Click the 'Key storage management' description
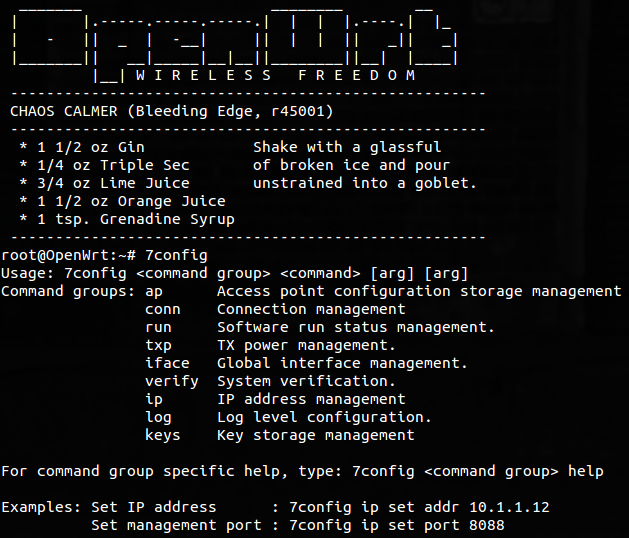The image size is (629, 538). click(316, 436)
